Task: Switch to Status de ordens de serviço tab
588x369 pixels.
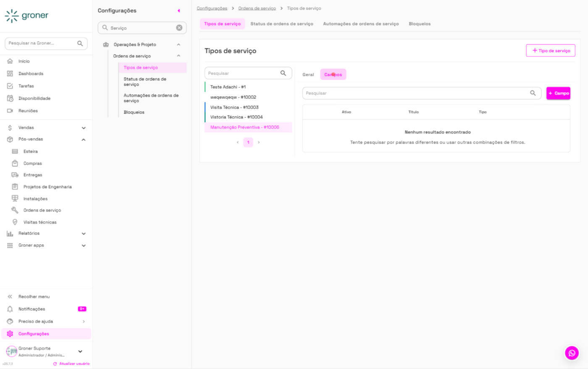Action: click(282, 24)
